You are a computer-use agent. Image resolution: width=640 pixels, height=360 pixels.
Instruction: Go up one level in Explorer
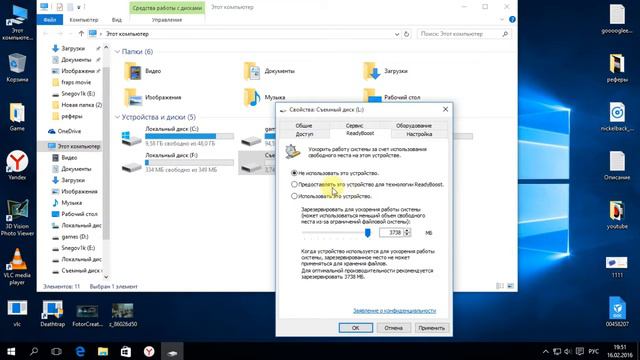coord(81,34)
